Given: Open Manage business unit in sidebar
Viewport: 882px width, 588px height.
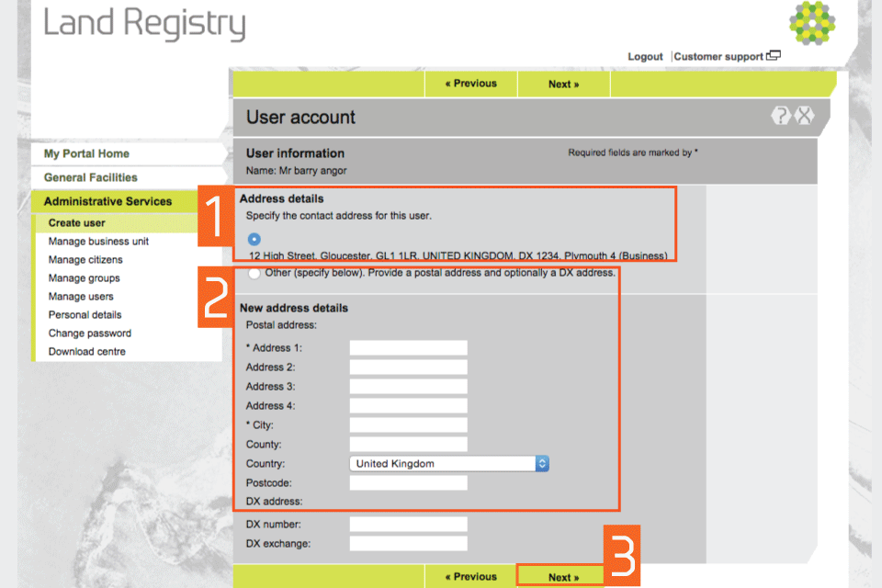Looking at the screenshot, I should coord(98,242).
